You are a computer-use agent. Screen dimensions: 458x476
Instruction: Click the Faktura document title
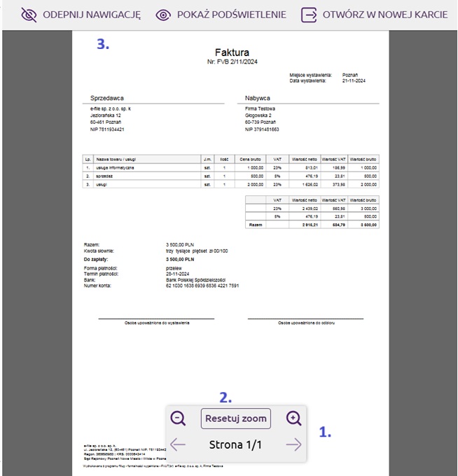(232, 52)
